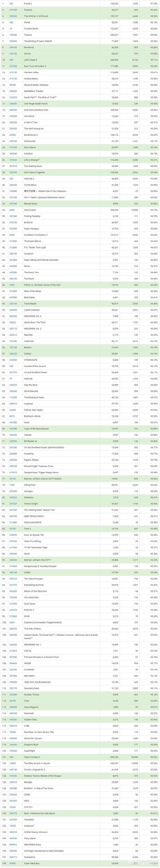This screenshot has height=868, width=160.
Task: Select the "One Finger Death Punch" row title
Action: pyautogui.click(x=36, y=104)
